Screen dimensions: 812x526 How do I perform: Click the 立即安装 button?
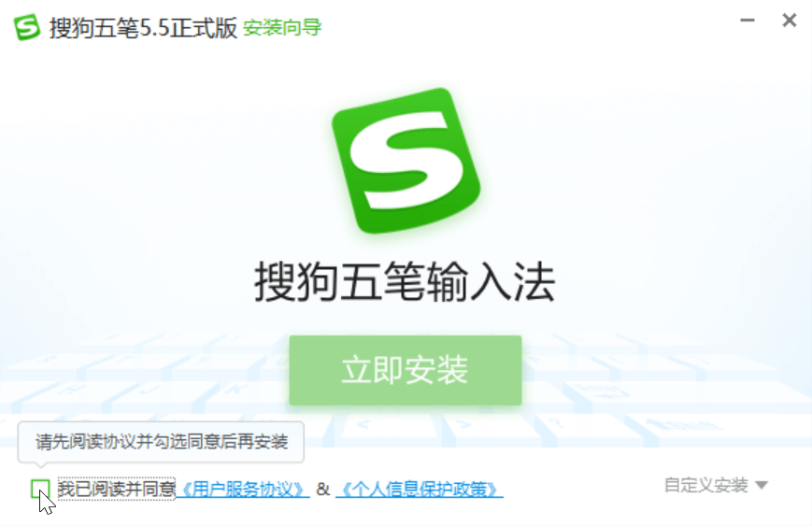406,370
